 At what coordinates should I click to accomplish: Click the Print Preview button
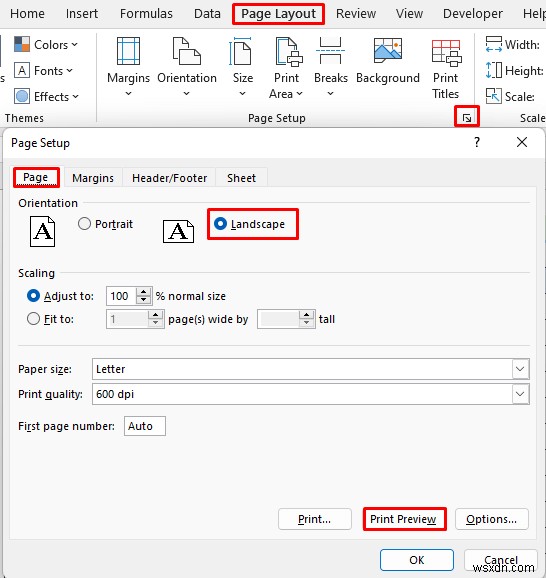[404, 519]
